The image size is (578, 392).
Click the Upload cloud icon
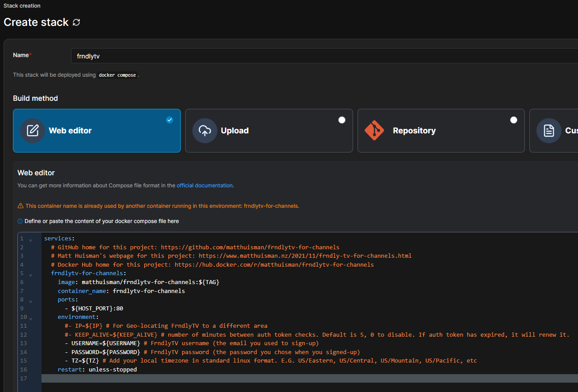[x=205, y=131]
